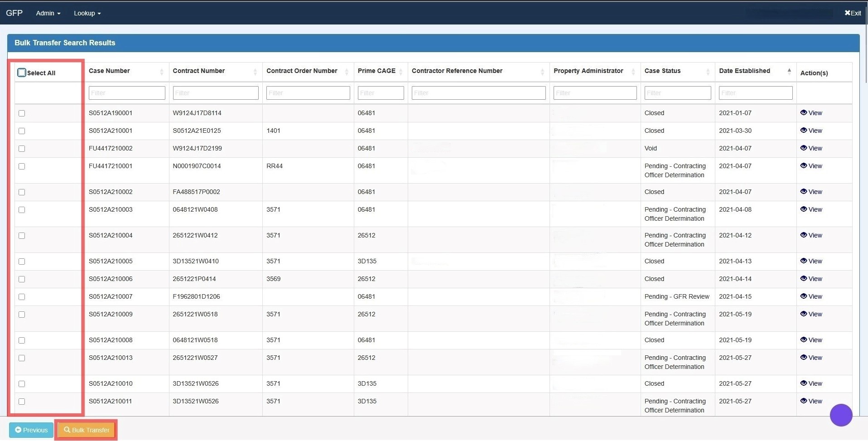The height and width of the screenshot is (441, 868).
Task: Click the Bulk Transfer Search Results header bar
Action: pyautogui.click(x=64, y=42)
